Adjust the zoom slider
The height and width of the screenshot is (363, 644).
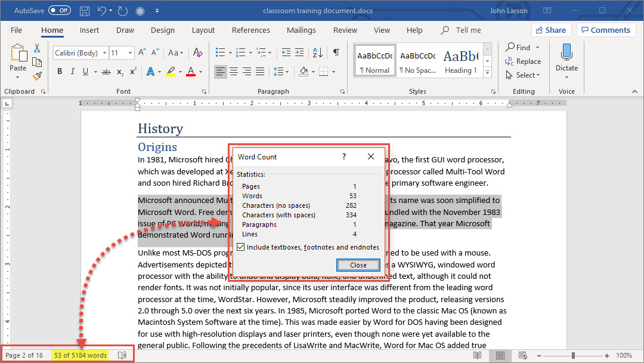coord(573,355)
